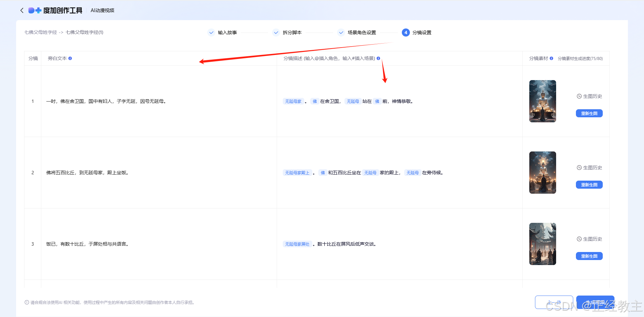The image size is (644, 317).
Task: Open 生图历史 for storyboard 2
Action: click(589, 168)
